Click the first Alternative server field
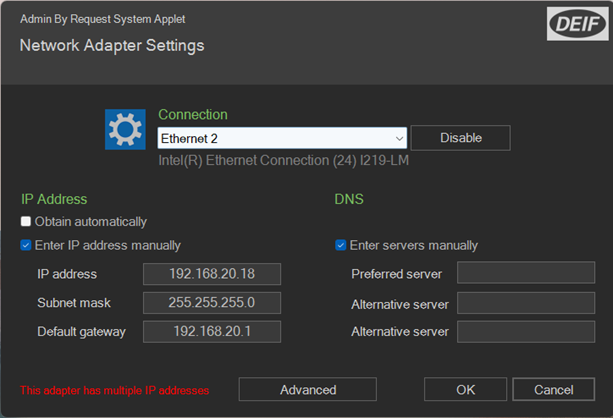 click(x=526, y=303)
